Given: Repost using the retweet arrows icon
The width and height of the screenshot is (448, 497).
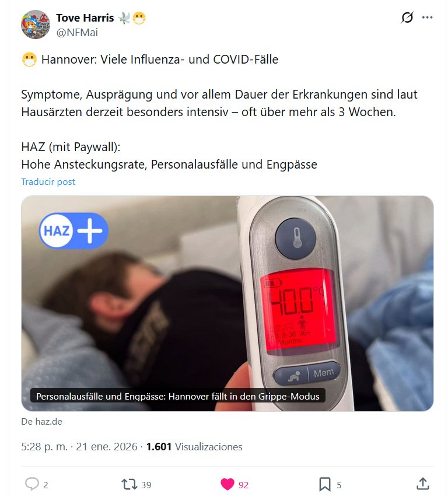Looking at the screenshot, I should click(x=129, y=484).
